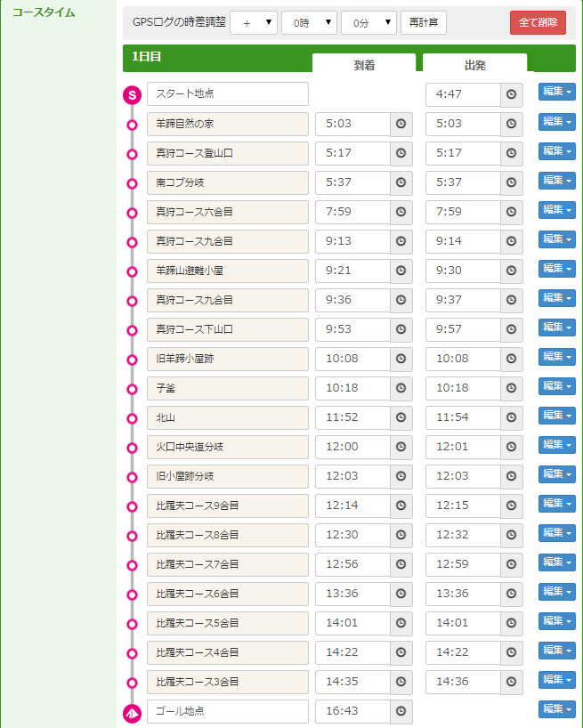This screenshot has width=583, height=728.
Task: Click clock icon for 羊蹄山避難小屋 departure 9:30
Action: [x=511, y=271]
